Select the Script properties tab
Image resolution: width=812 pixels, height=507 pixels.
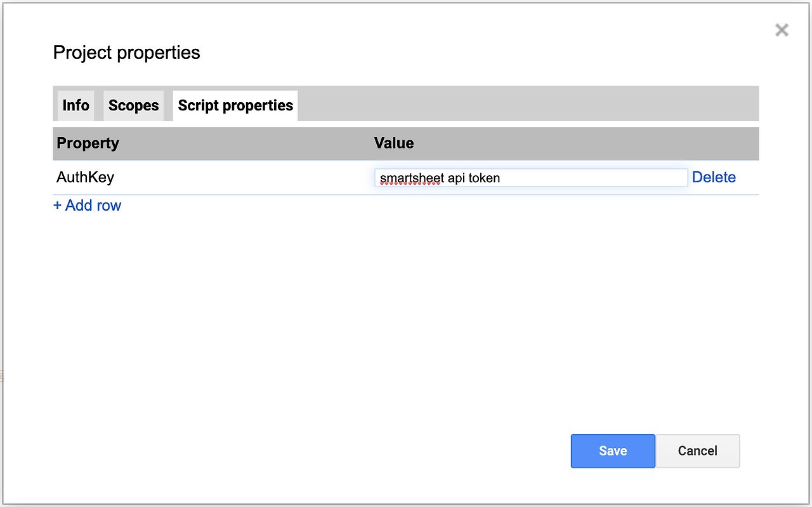235,105
